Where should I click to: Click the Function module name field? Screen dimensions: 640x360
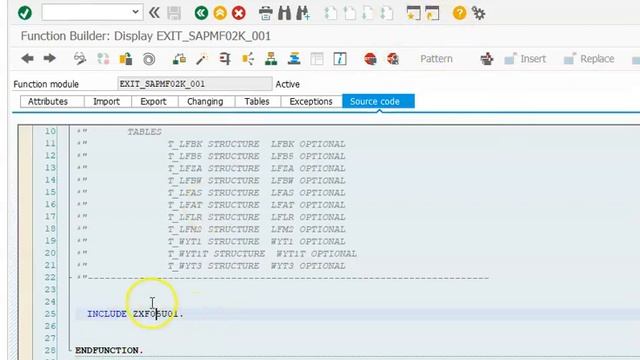coord(195,84)
